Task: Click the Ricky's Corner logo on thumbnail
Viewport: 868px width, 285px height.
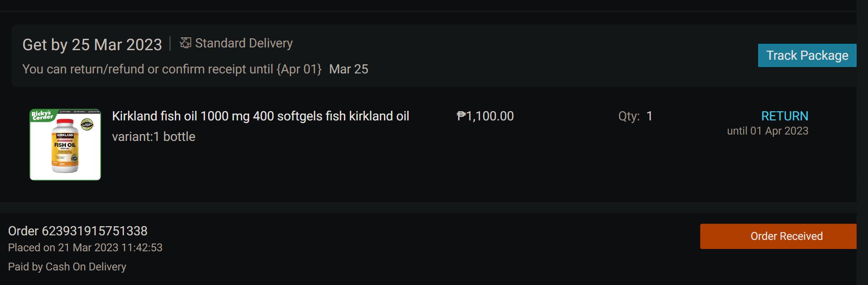Action: click(x=42, y=115)
